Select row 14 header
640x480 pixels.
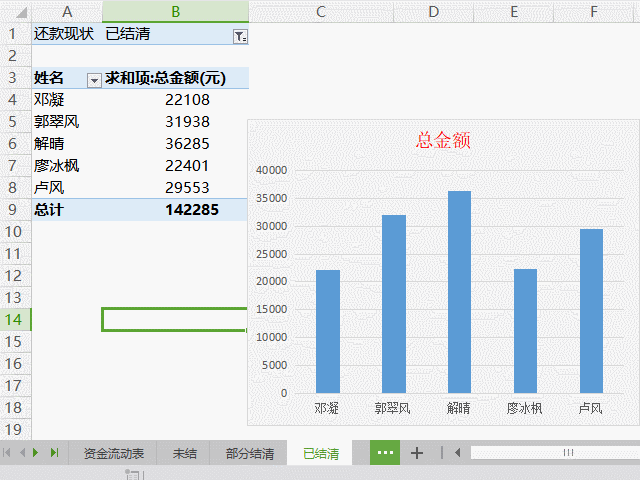tap(16, 320)
